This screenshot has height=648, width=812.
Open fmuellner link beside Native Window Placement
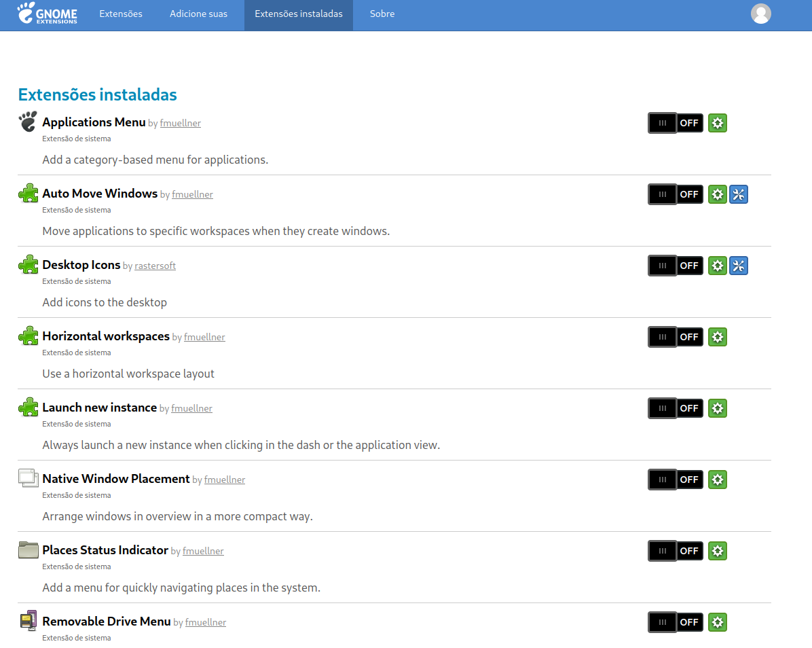click(224, 480)
